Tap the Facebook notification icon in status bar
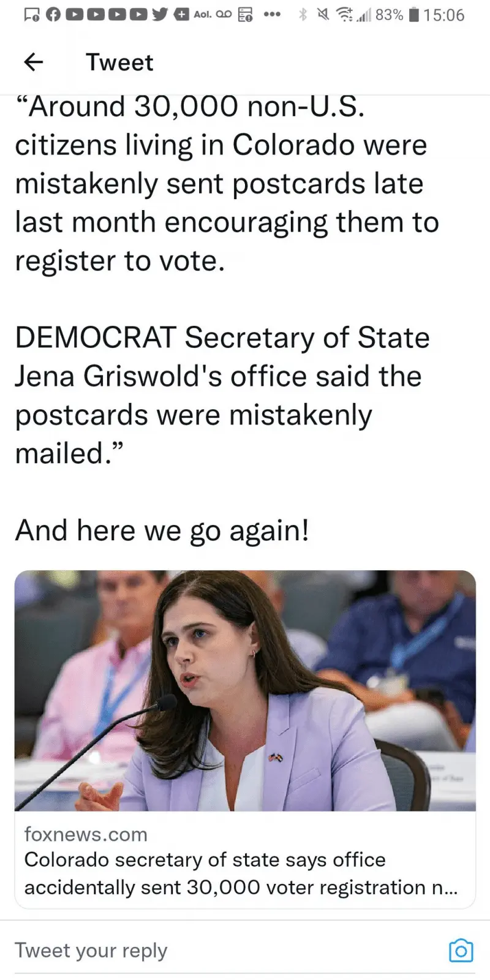 point(54,15)
